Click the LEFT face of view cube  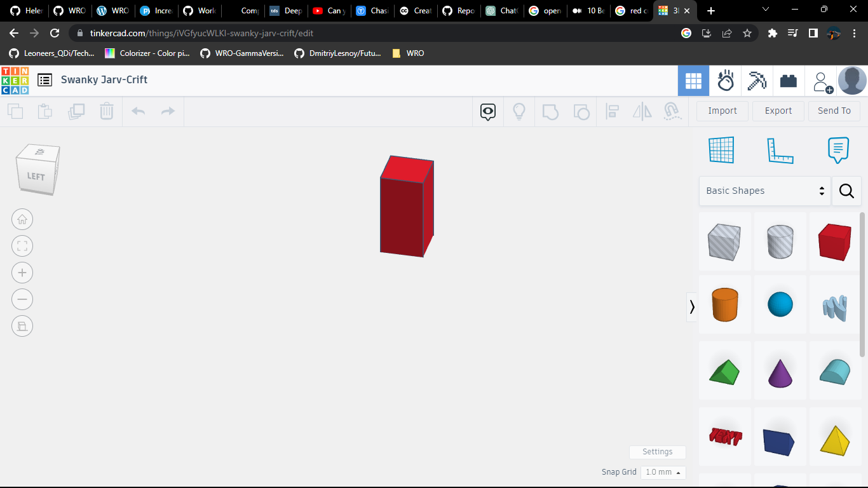36,176
